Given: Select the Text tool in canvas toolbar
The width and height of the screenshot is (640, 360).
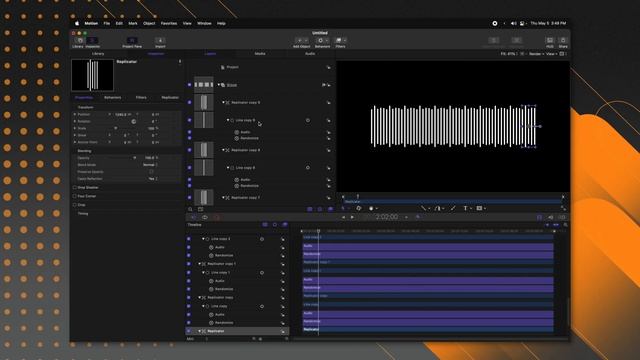Looking at the screenshot, I should 465,208.
